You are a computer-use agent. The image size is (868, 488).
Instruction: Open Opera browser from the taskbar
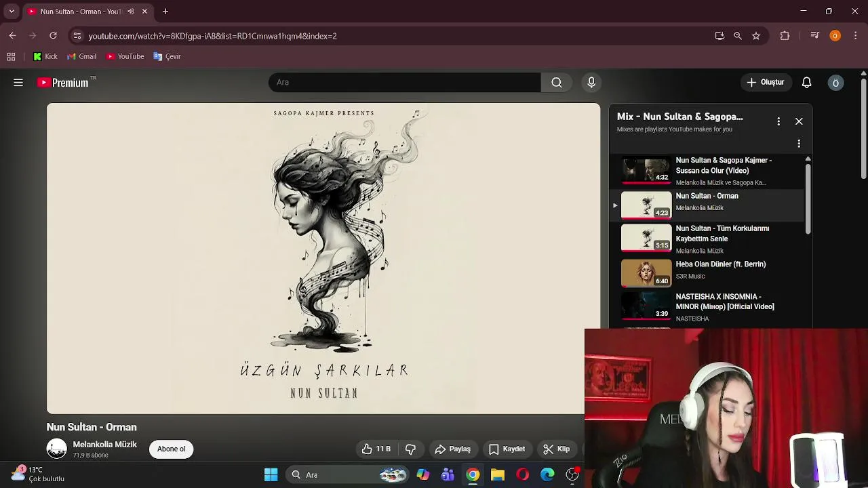(523, 475)
